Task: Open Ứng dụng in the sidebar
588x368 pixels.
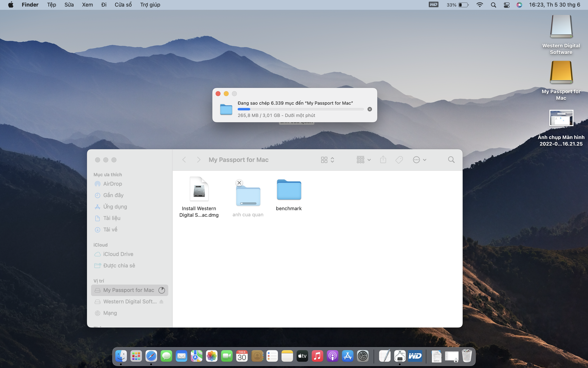Action: 129,207
